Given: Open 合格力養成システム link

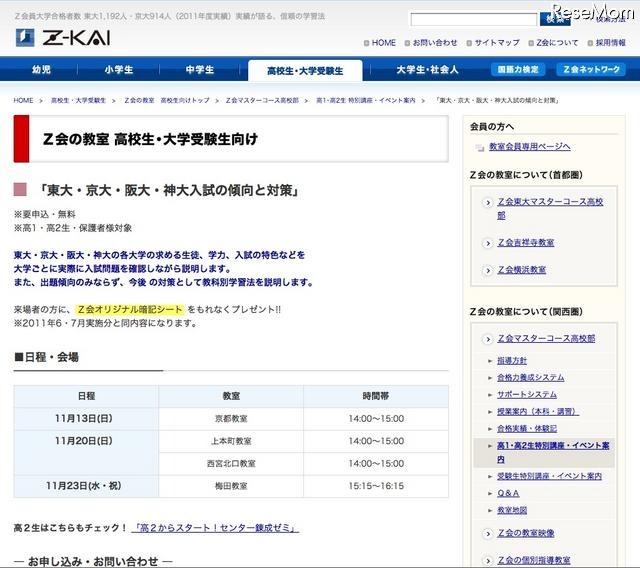Looking at the screenshot, I should pyautogui.click(x=531, y=377).
